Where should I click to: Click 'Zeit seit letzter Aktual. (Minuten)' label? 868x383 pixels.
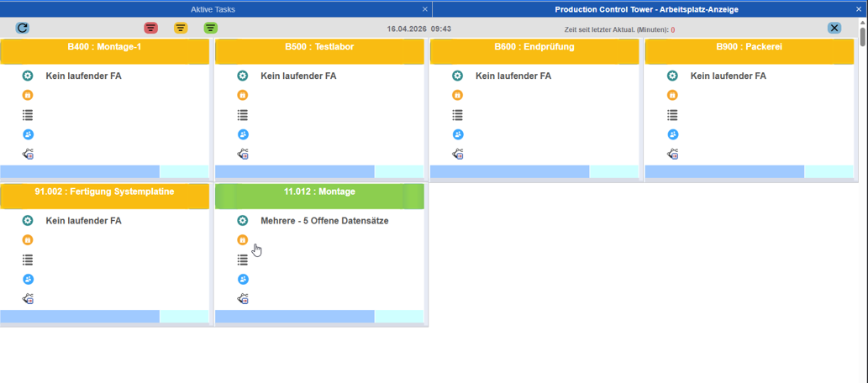[x=616, y=30]
